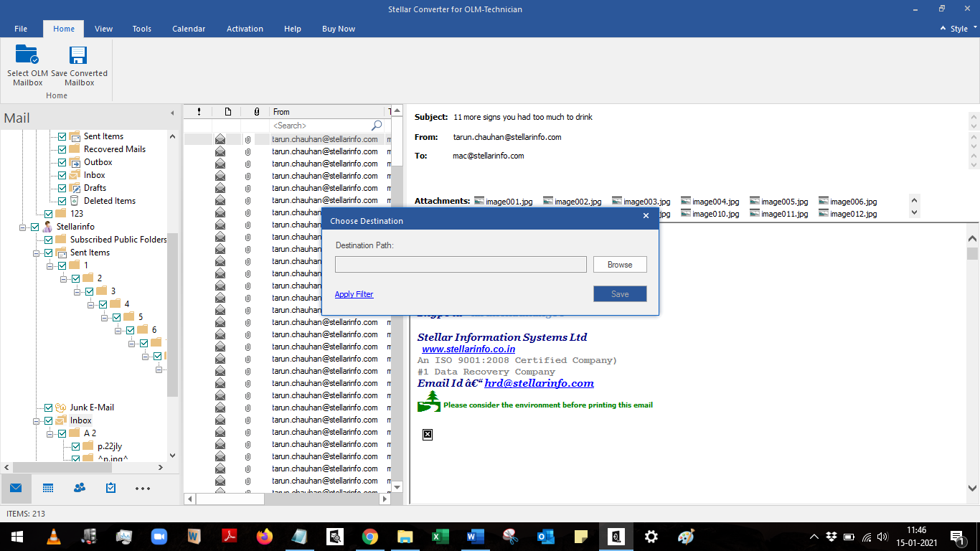Click Select OLM Mailbox icon
Viewport: 980px width, 551px height.
coord(27,55)
